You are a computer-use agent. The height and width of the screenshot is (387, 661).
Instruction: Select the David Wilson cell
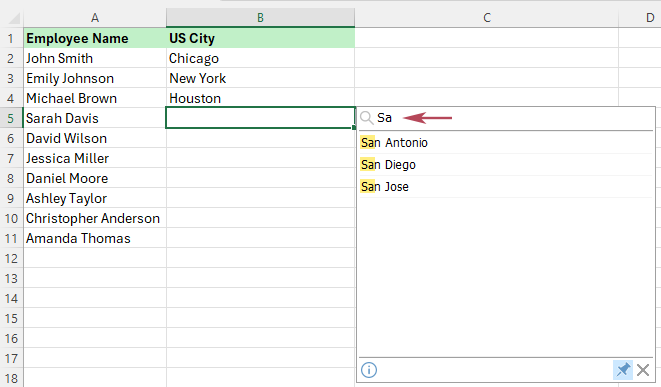click(95, 138)
